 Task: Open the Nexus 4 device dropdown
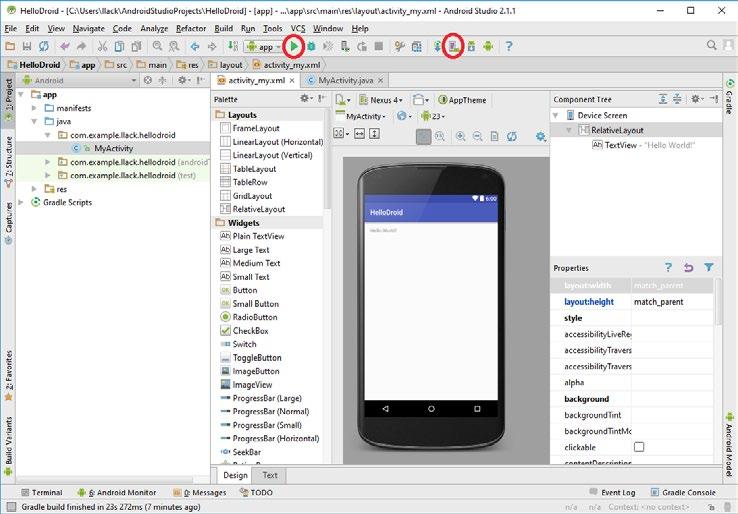tap(381, 100)
